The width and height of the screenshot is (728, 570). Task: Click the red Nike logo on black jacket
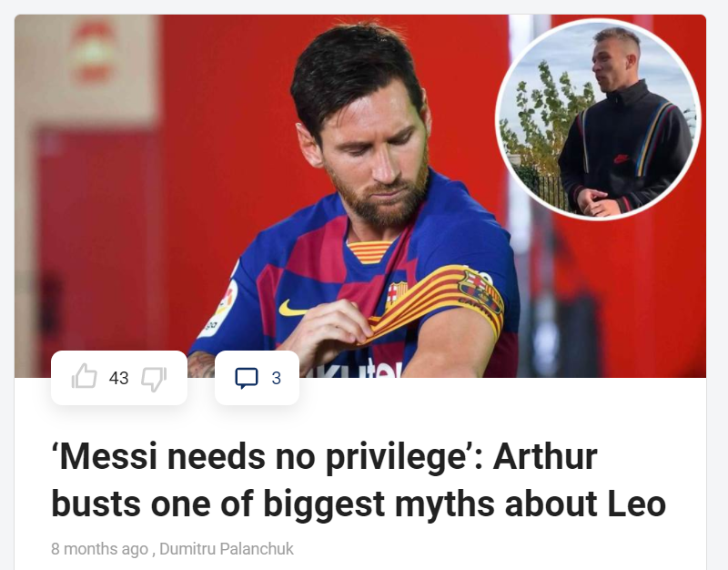(x=622, y=158)
